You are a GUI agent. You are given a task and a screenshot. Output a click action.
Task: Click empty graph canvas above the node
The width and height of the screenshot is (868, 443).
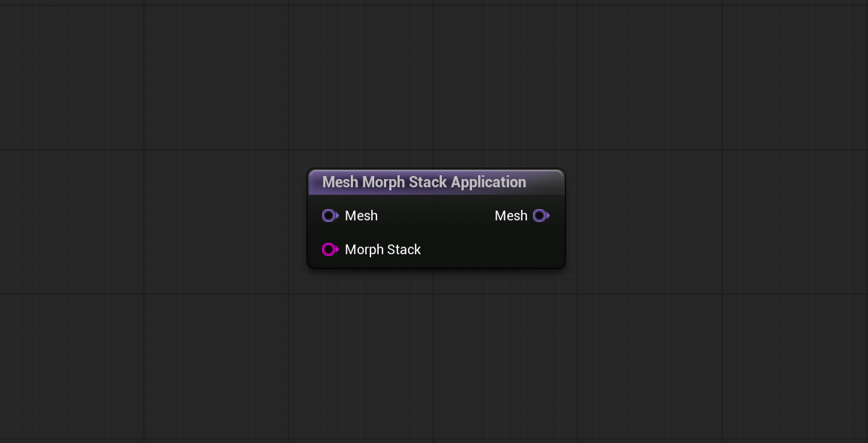coord(436,83)
